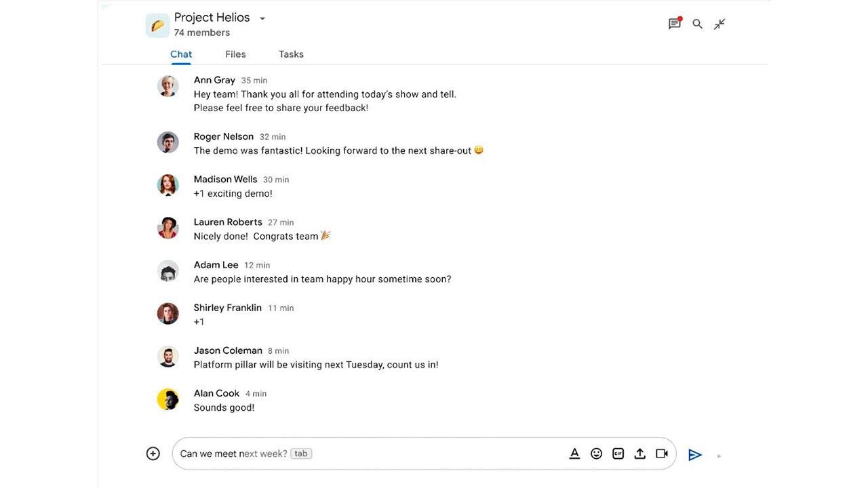Collapse the chat window
The height and width of the screenshot is (488, 868).
click(x=719, y=24)
